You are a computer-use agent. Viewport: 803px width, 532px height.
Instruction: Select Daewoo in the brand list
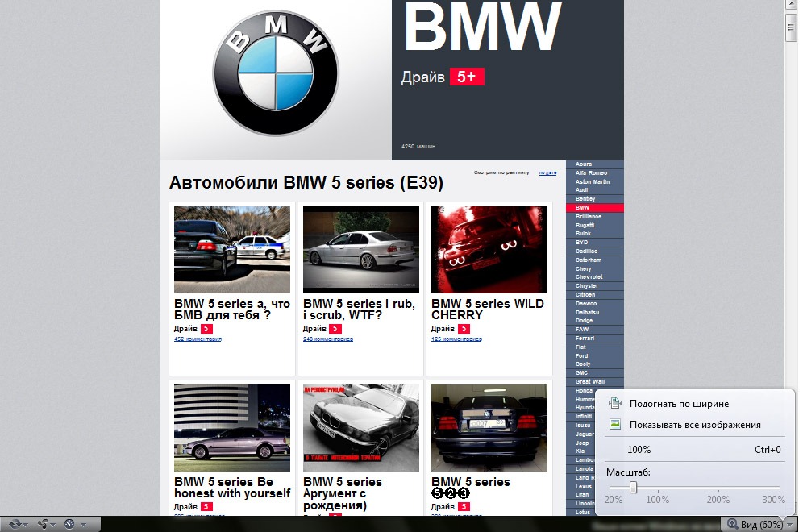pos(586,304)
